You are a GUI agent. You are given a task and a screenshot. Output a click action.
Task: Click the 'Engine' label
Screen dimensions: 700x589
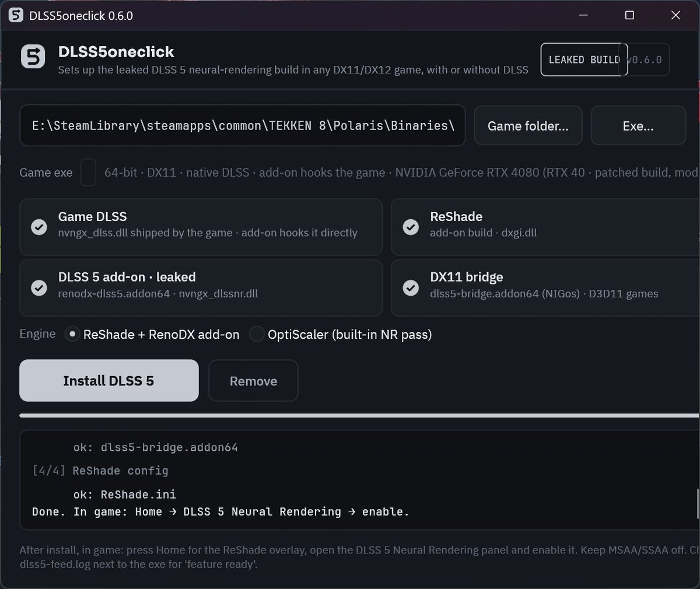tap(37, 334)
